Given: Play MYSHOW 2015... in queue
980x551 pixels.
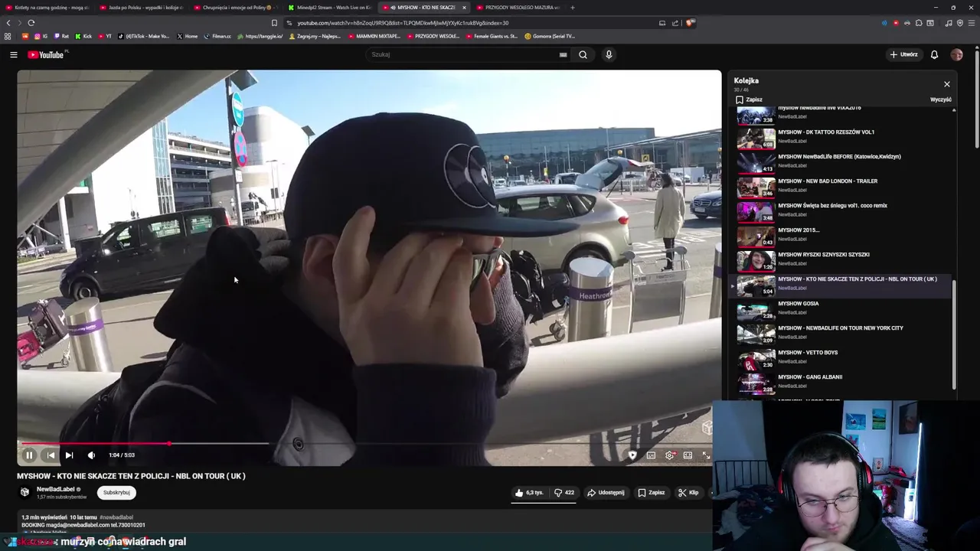Looking at the screenshot, I should coord(842,236).
